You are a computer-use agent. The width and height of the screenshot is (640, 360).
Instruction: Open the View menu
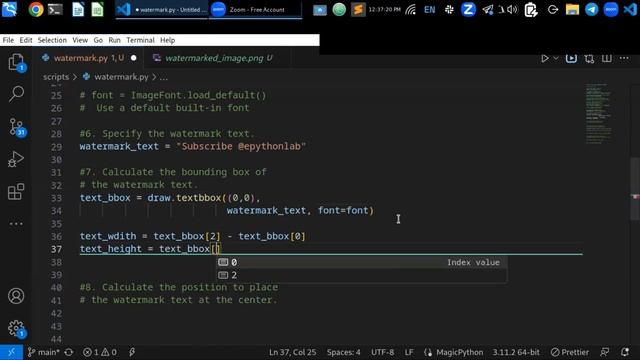pos(80,40)
